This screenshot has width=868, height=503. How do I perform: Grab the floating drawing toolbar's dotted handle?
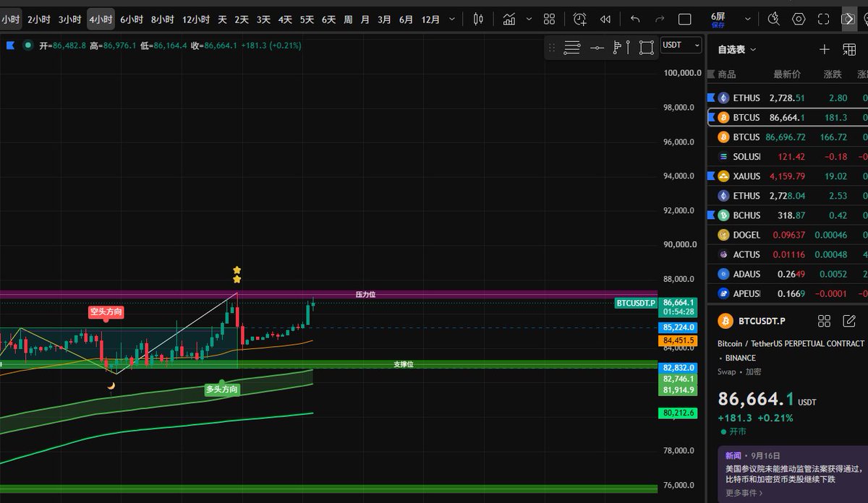tap(553, 48)
